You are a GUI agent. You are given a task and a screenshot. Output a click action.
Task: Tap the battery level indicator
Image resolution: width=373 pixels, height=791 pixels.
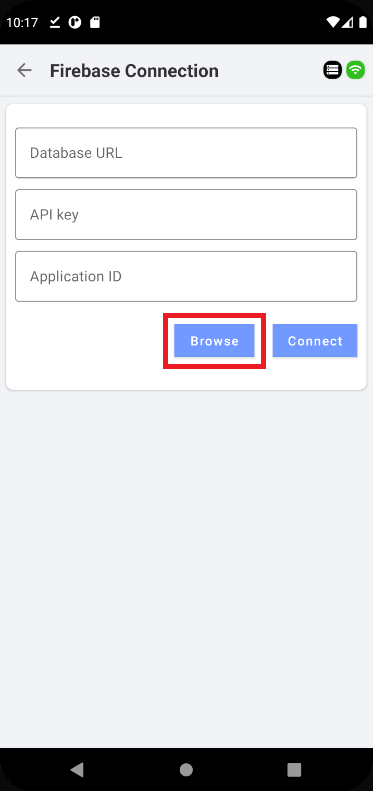362,22
